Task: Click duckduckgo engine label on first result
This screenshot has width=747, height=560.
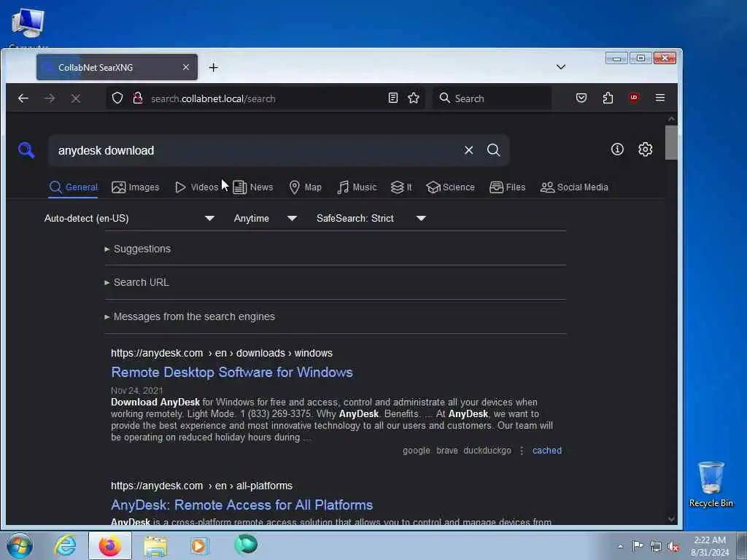Action: click(x=487, y=451)
